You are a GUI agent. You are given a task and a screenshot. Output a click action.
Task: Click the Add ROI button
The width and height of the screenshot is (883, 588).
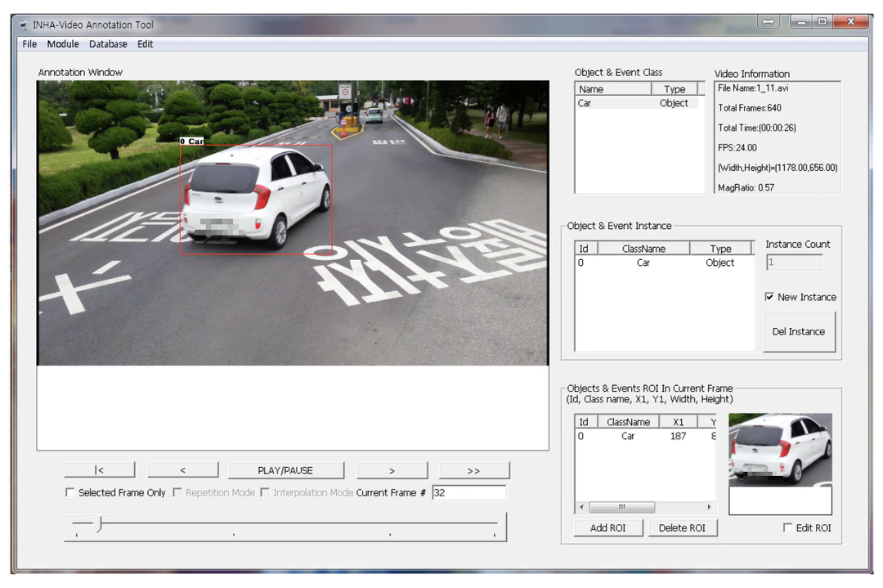click(x=608, y=527)
